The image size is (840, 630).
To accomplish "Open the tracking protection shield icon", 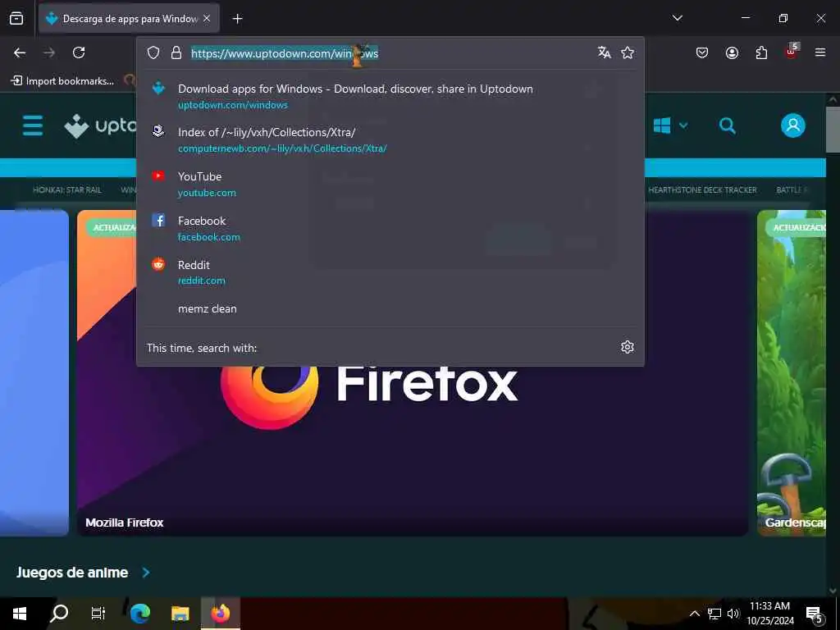I will (x=153, y=52).
